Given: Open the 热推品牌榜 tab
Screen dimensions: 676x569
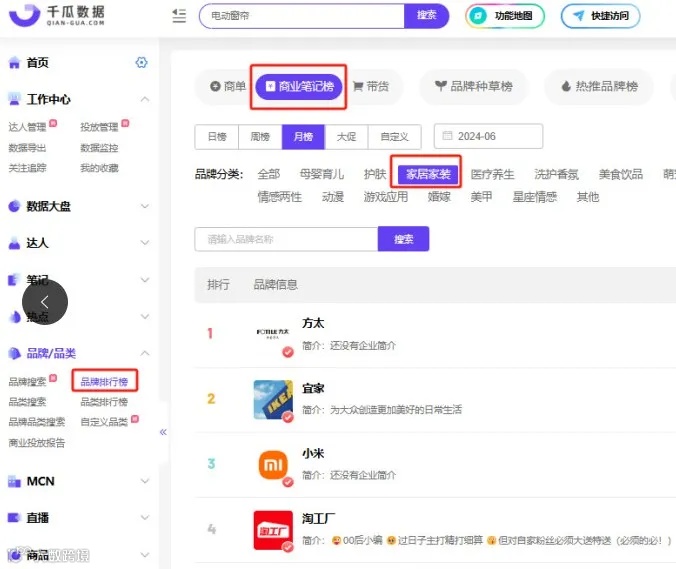Looking at the screenshot, I should pyautogui.click(x=599, y=87).
